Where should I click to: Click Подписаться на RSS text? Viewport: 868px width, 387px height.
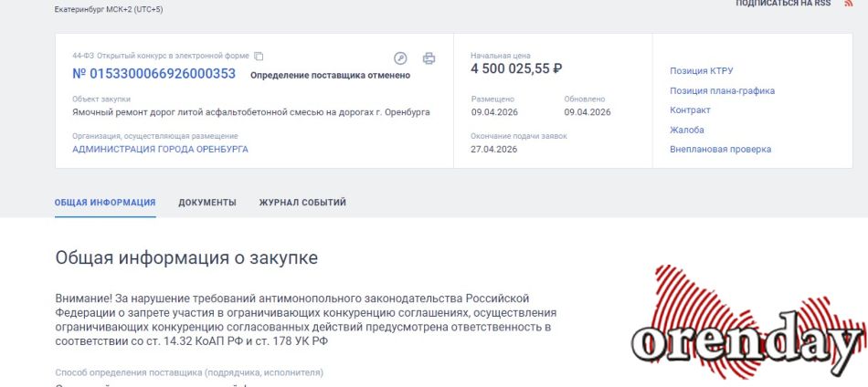click(783, 4)
